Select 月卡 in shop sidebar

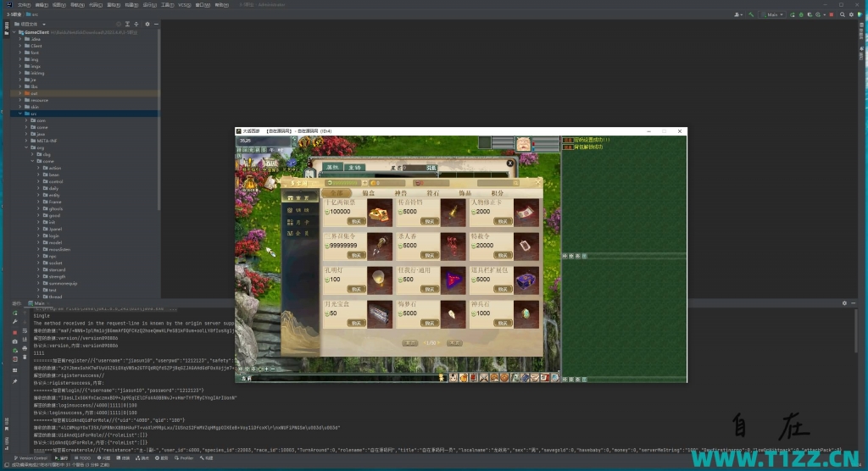point(299,222)
